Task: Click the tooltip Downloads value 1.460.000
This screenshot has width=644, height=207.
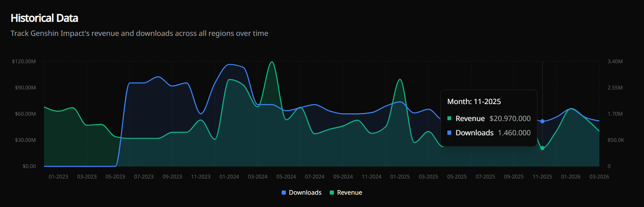Action: pos(514,133)
